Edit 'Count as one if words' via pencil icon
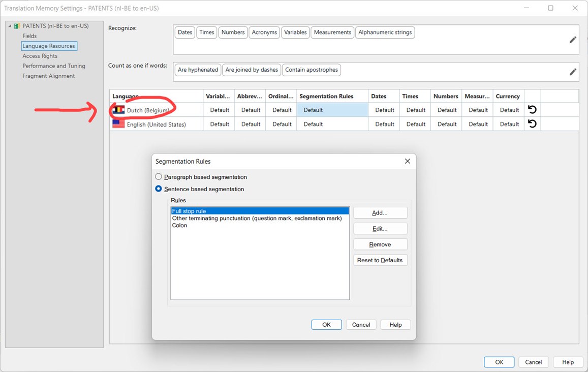 coord(573,72)
